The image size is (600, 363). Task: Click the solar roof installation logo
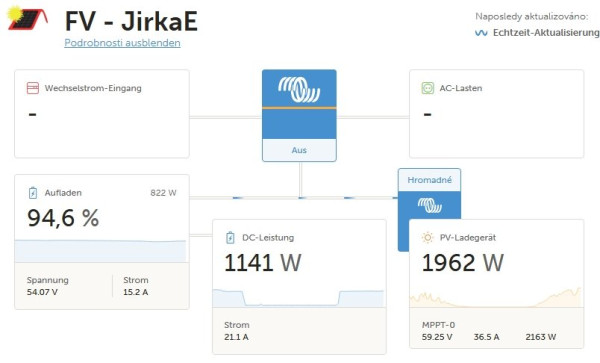pyautogui.click(x=28, y=18)
